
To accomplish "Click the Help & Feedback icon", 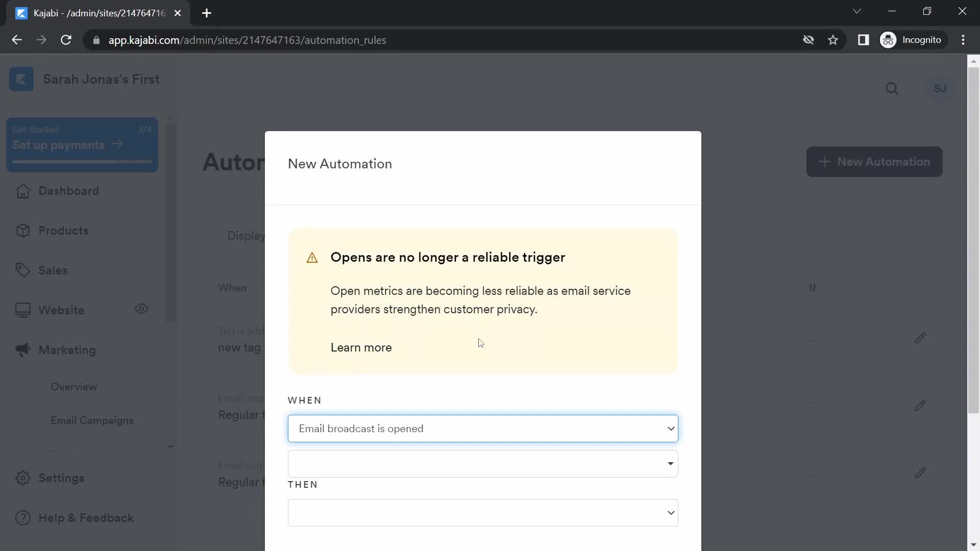I will point(22,518).
